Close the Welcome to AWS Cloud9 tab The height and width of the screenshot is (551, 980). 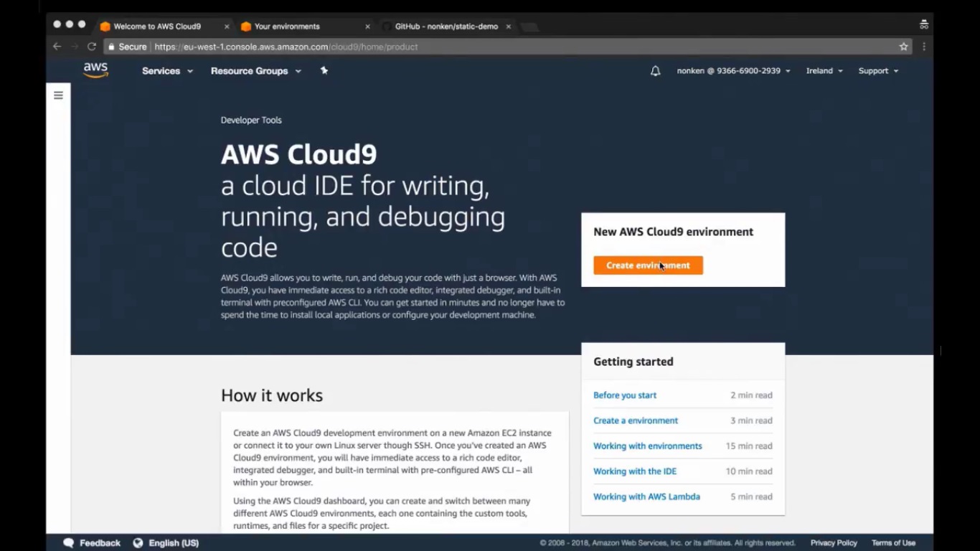[227, 27]
